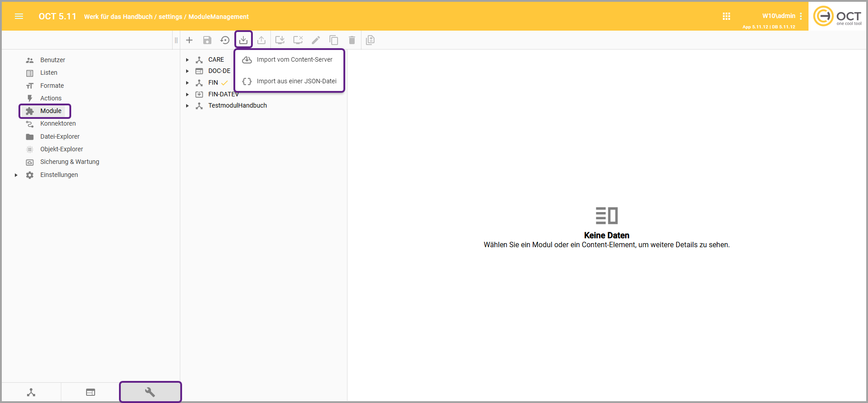Click the copy duplicate icon in toolbar
Screen dimensions: 868x403
point(334,40)
